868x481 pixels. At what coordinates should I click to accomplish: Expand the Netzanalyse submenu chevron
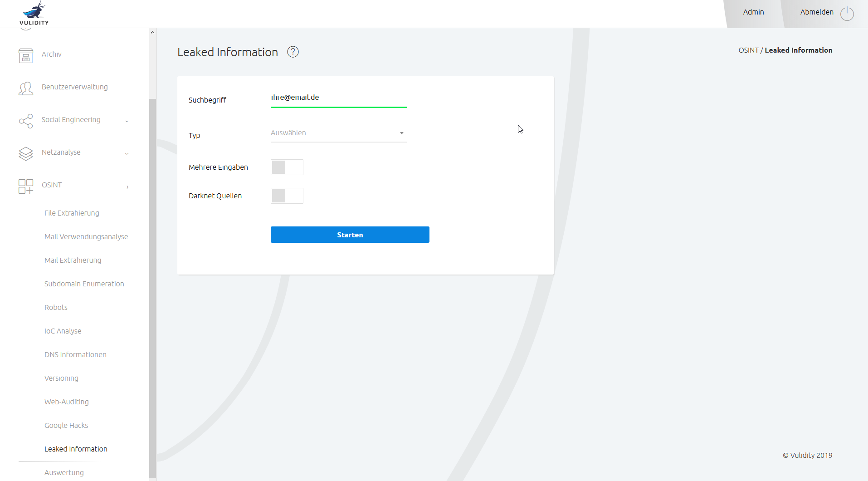[x=127, y=154]
